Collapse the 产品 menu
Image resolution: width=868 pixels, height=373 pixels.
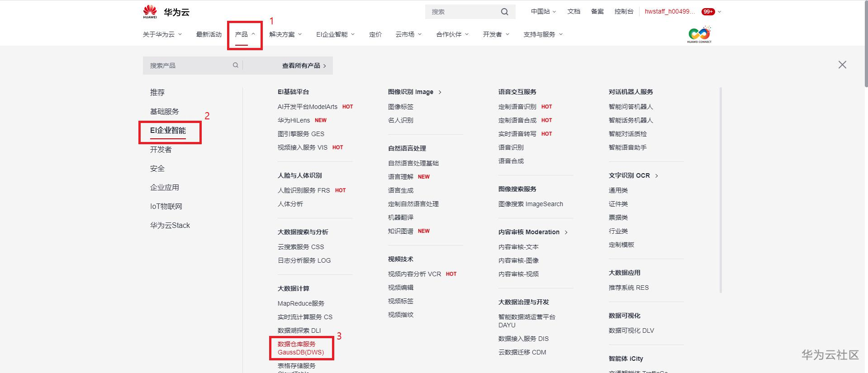245,34
